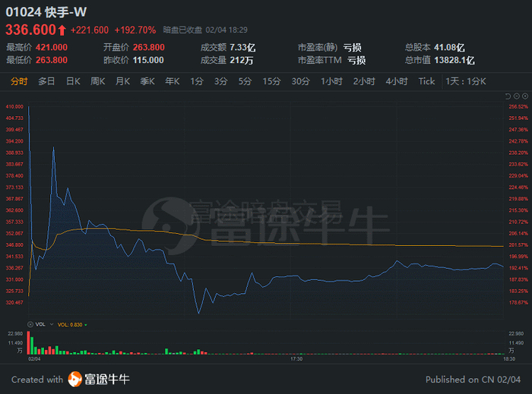Click the tallest red volume bar
This screenshot has height=394, width=532.
(29, 343)
